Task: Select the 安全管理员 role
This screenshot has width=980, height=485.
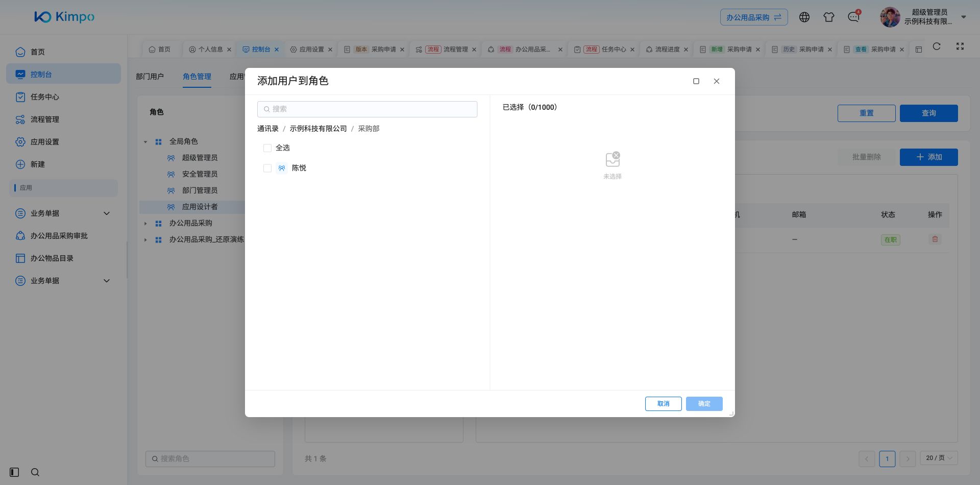Action: [200, 174]
